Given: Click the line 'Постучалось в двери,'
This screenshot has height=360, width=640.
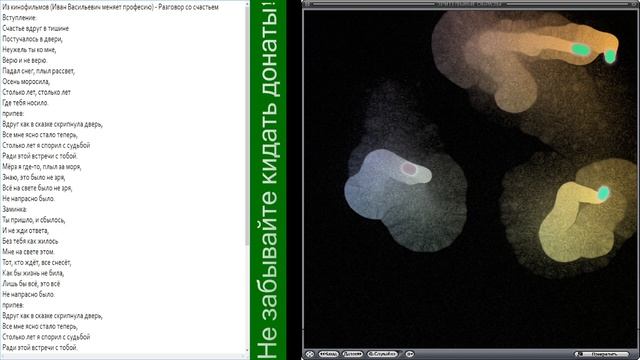Looking at the screenshot, I should click(x=32, y=39).
